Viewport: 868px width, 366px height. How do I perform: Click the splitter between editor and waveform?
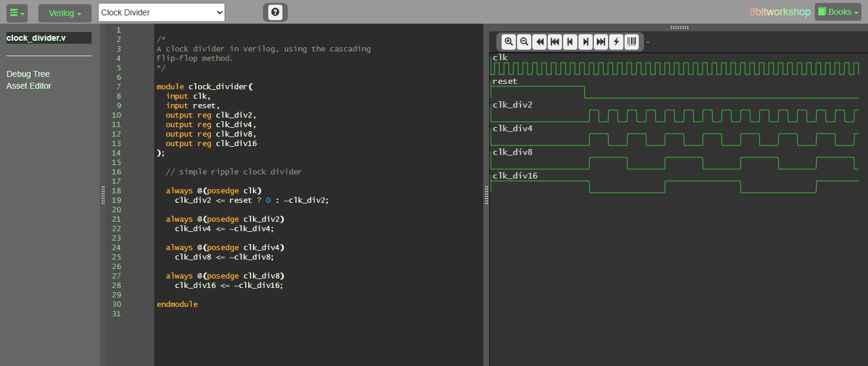click(486, 195)
